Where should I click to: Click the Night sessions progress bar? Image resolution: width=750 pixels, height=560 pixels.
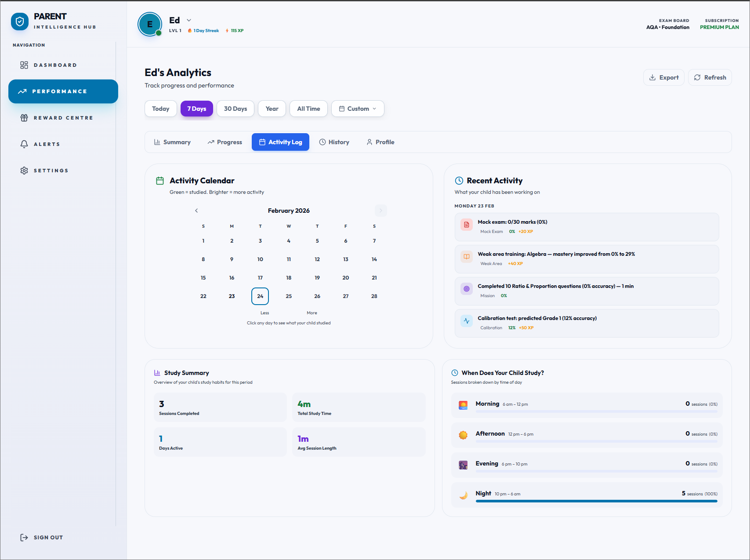point(596,501)
